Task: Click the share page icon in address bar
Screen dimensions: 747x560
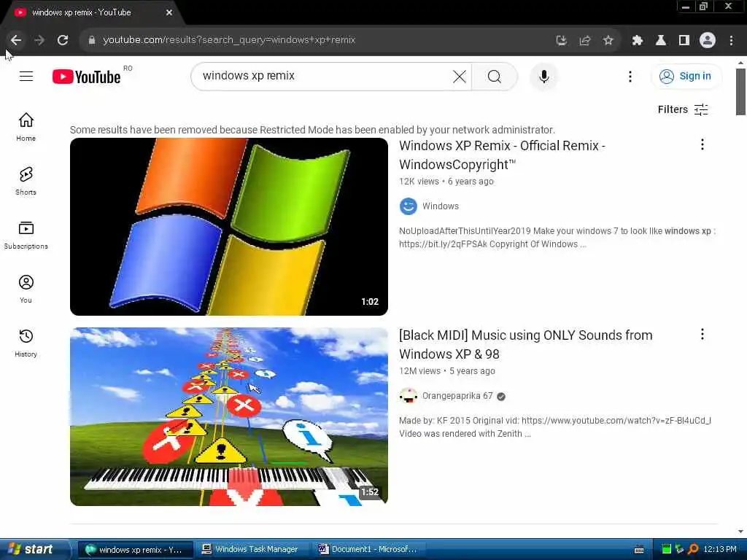Action: pos(585,41)
